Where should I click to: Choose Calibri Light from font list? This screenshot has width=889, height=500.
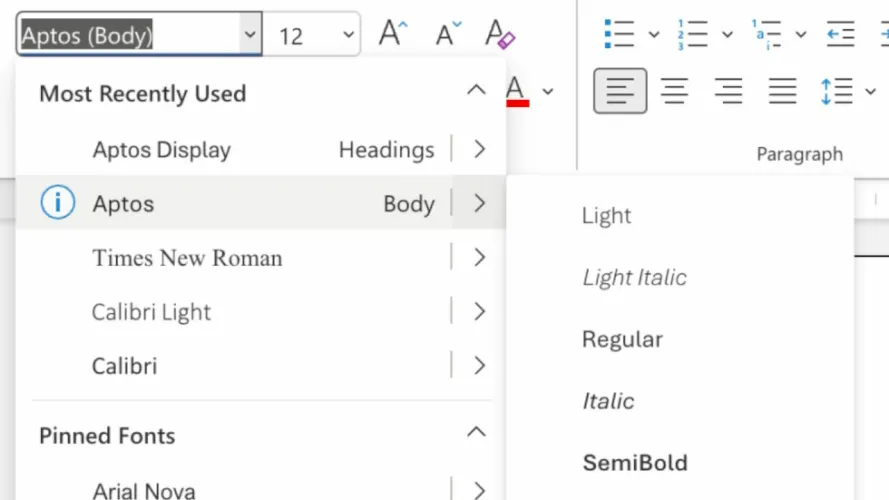151,312
